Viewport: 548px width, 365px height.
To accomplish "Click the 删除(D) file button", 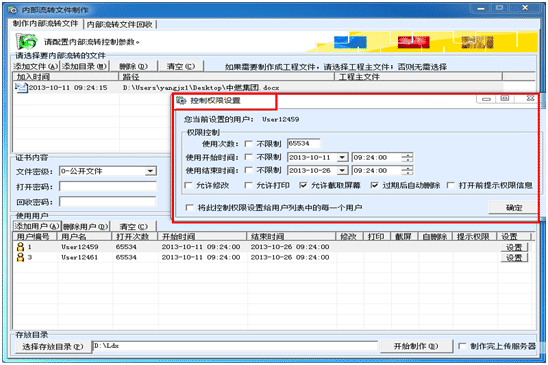I will coord(133,66).
